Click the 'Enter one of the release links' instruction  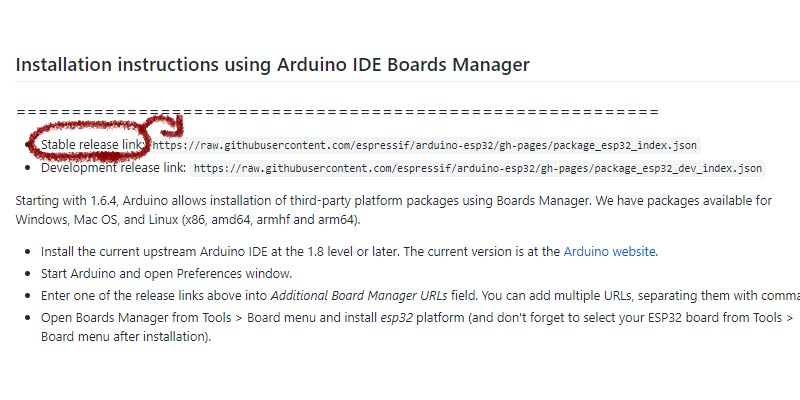420,296
